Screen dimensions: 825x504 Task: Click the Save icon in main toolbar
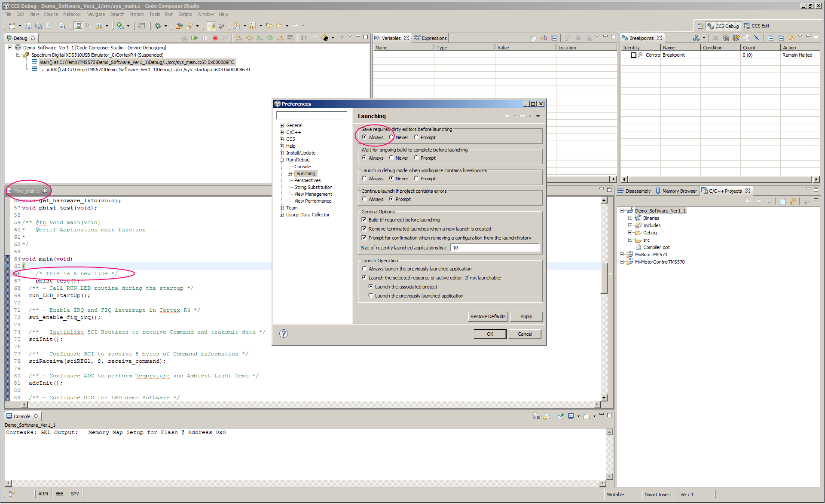click(28, 26)
